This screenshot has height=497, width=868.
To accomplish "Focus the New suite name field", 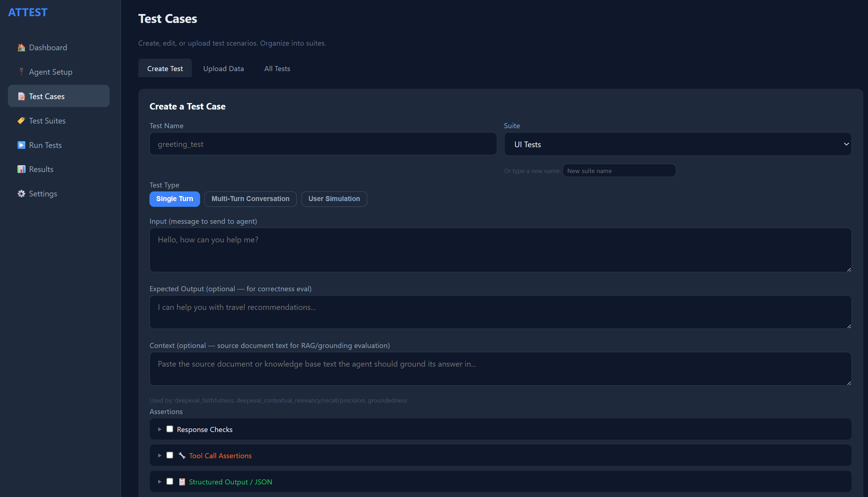I will [619, 171].
